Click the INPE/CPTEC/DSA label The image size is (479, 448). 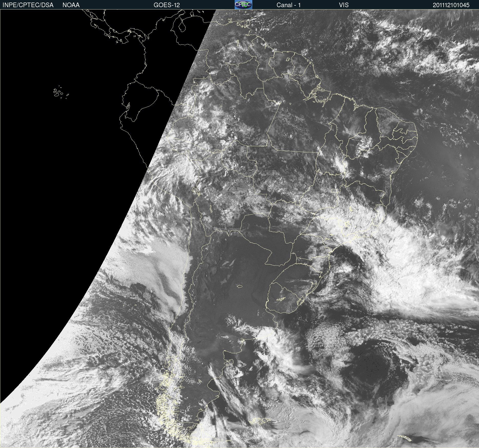pos(28,5)
